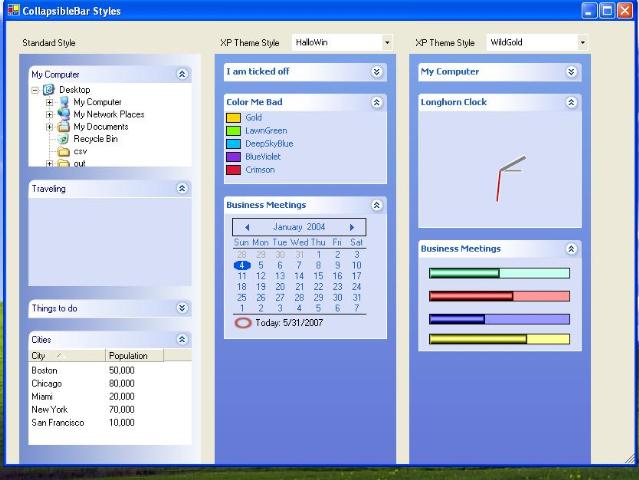Expand the WildGold My Computer panel
The width and height of the screenshot is (639, 480).
[x=571, y=72]
